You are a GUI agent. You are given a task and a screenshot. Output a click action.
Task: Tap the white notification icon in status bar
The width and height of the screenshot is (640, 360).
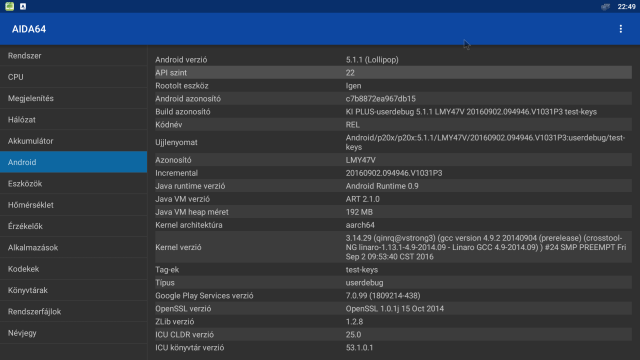(23, 6)
